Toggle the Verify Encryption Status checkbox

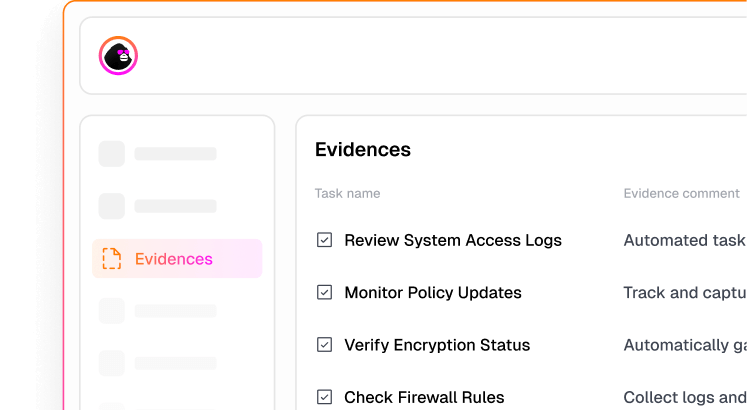click(324, 345)
